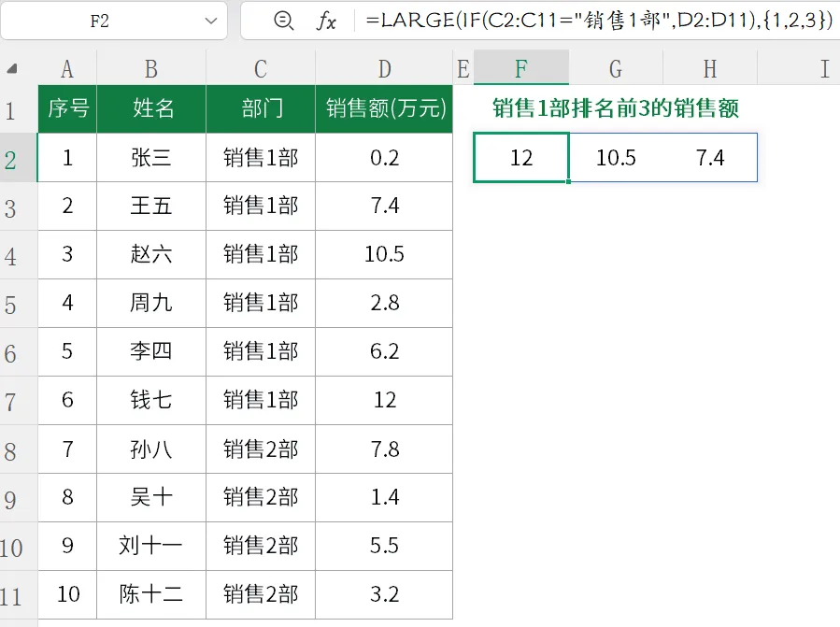Screen dimensions: 840x627
Task: Select column H header
Action: click(x=710, y=68)
